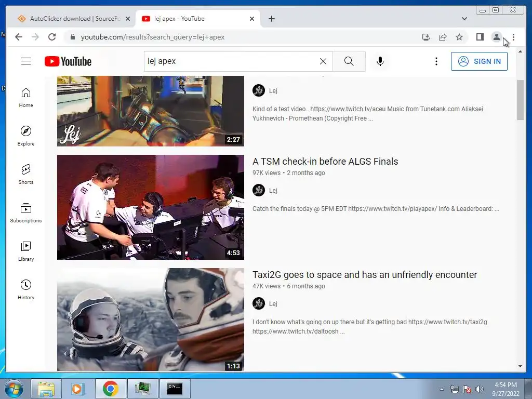Open Explore in sidebar
Viewport: 532px width, 399px height.
click(26, 136)
